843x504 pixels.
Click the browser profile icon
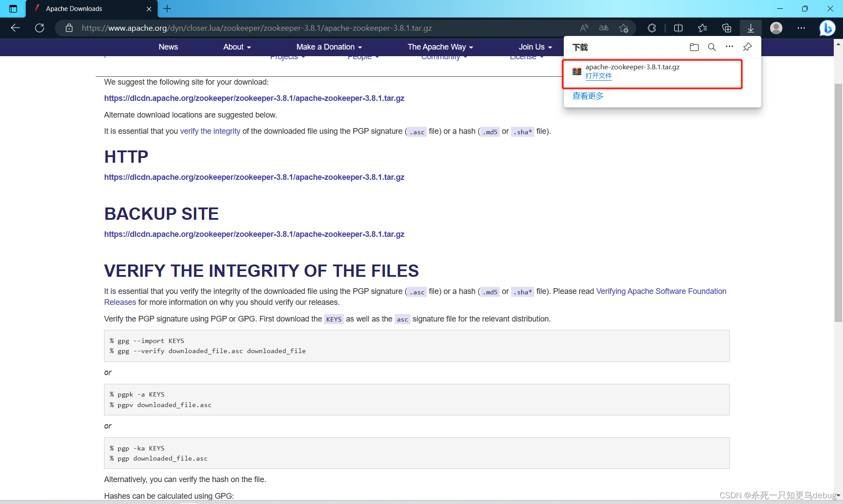[776, 28]
